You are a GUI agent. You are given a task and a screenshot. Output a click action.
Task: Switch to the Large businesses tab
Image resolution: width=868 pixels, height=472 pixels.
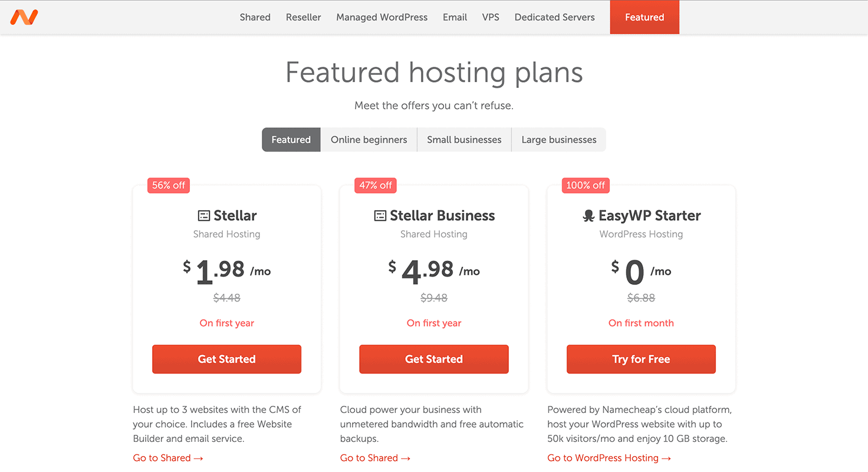click(558, 139)
